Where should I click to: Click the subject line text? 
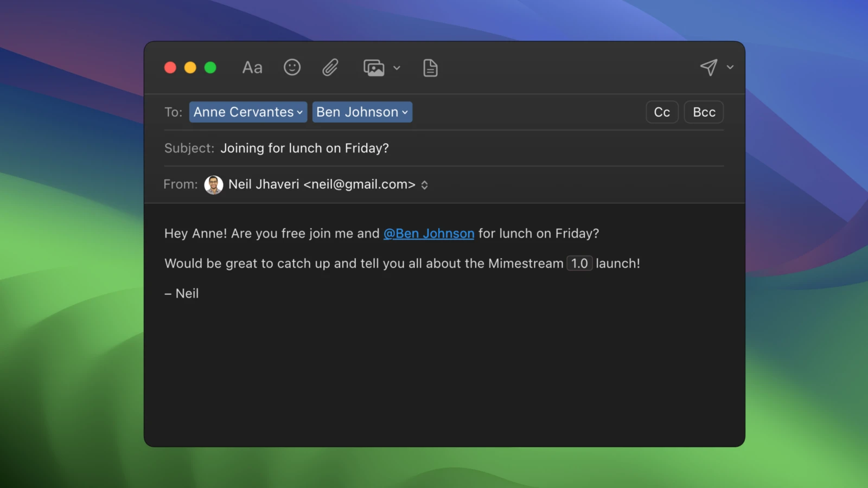(x=304, y=147)
